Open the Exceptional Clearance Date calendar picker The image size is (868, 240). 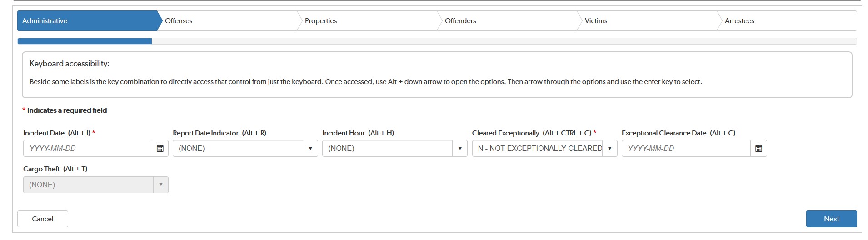click(758, 149)
